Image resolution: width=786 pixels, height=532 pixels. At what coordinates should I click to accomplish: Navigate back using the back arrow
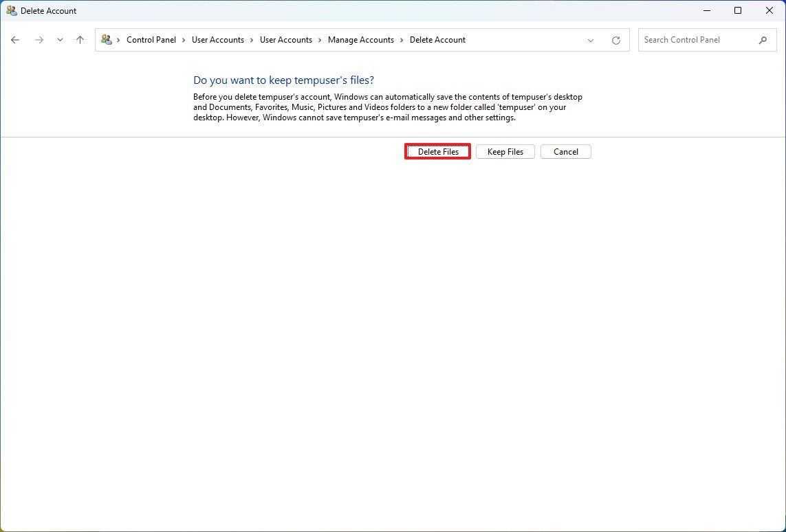tap(15, 40)
